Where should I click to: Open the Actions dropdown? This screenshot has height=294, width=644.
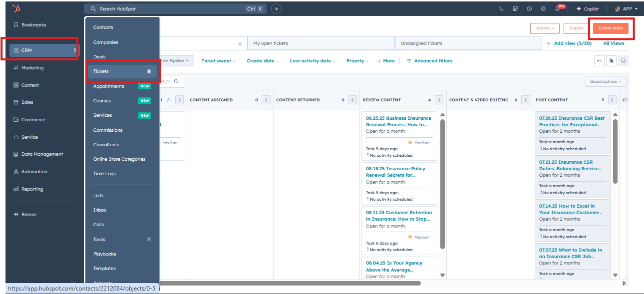[545, 28]
